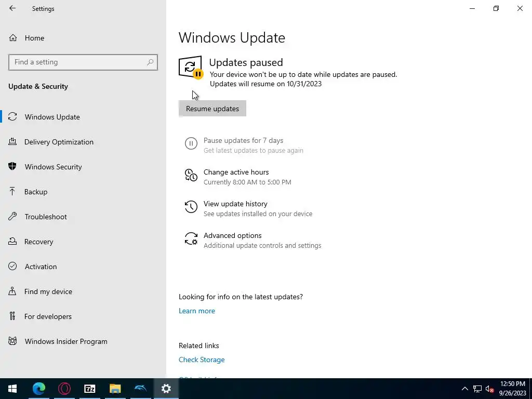This screenshot has width=532, height=399.
Task: Open File Explorer from taskbar
Action: tap(115, 389)
